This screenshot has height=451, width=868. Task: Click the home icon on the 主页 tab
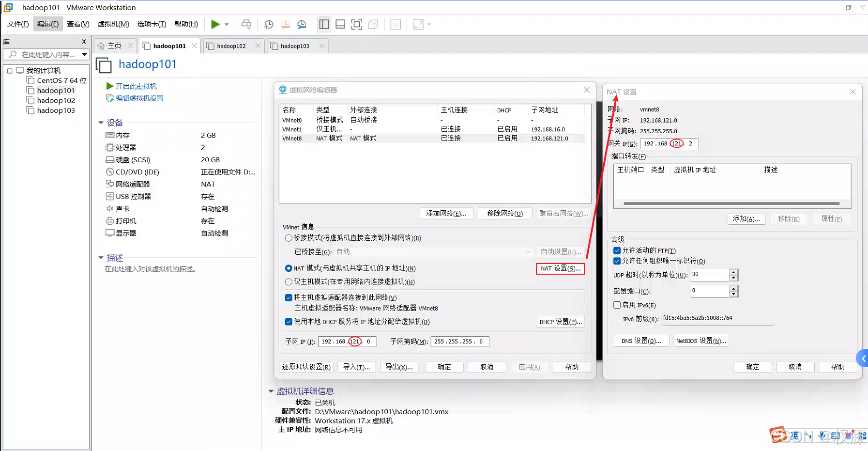101,46
